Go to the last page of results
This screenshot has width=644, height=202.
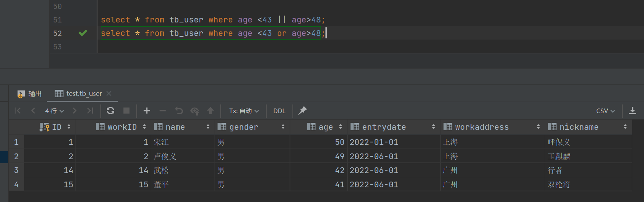[90, 111]
